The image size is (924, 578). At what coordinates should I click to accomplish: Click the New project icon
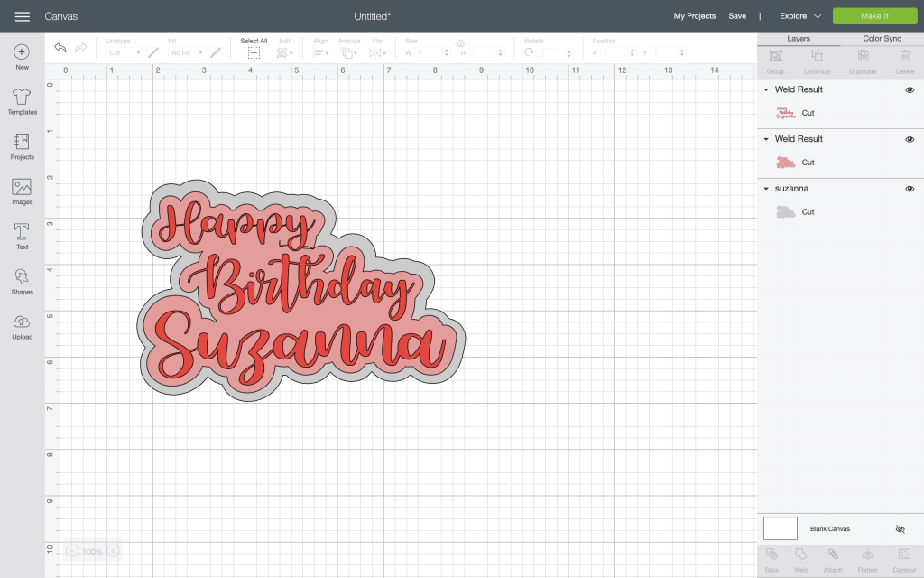tap(22, 57)
